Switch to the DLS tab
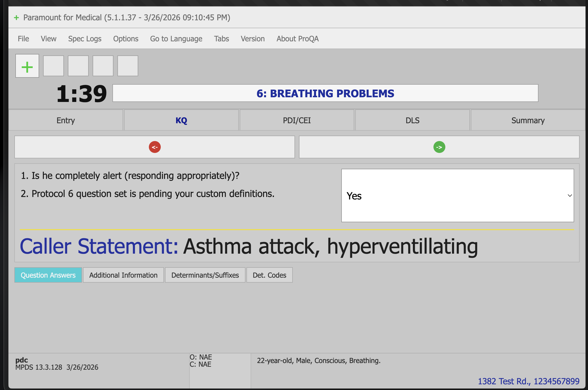588x390 pixels. (412, 121)
